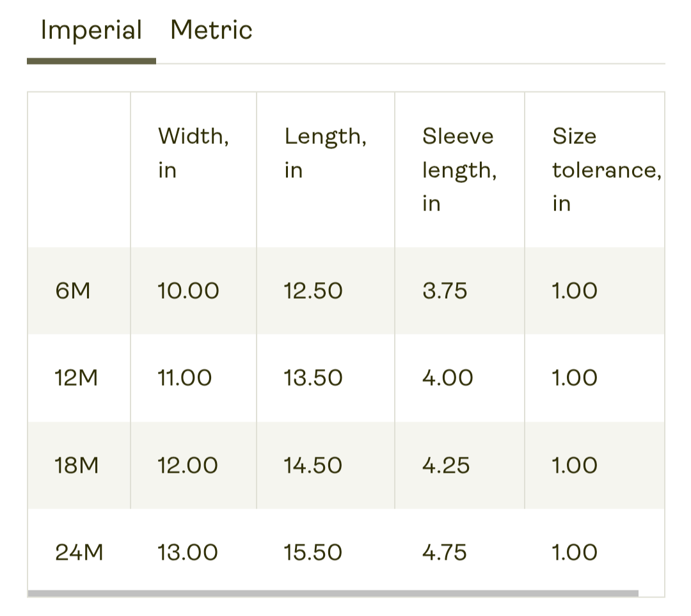Select the 13.50 length cell for 12M
The height and width of the screenshot is (616, 691).
313,378
